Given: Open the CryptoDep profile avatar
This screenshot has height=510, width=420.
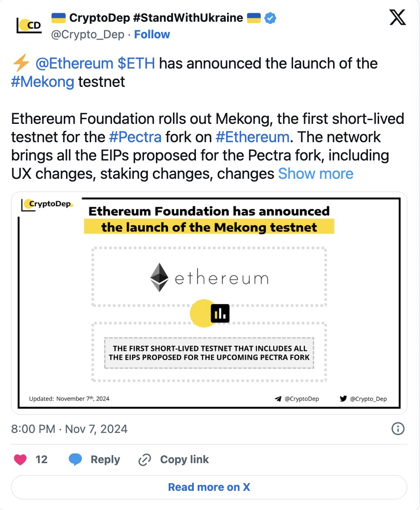Looking at the screenshot, I should 29,26.
